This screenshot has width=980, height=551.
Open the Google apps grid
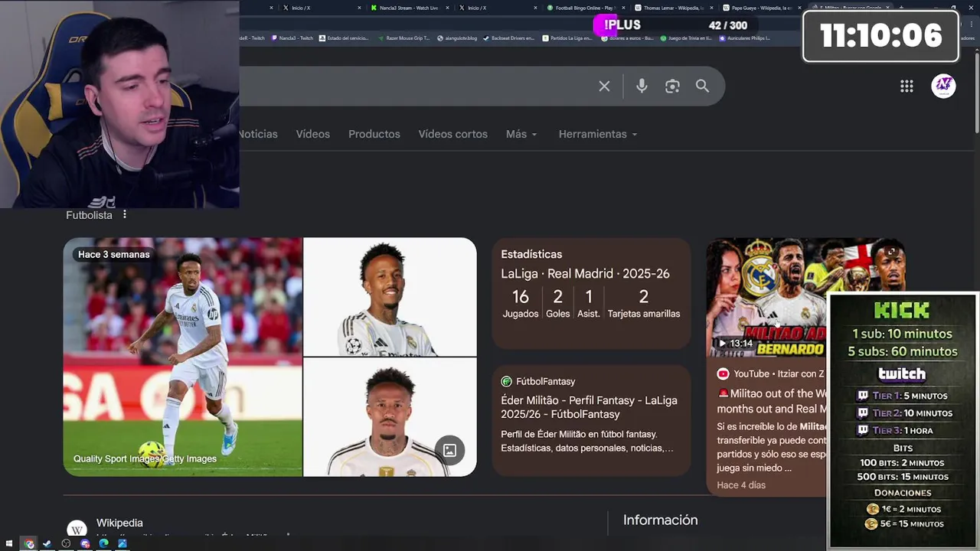tap(906, 86)
